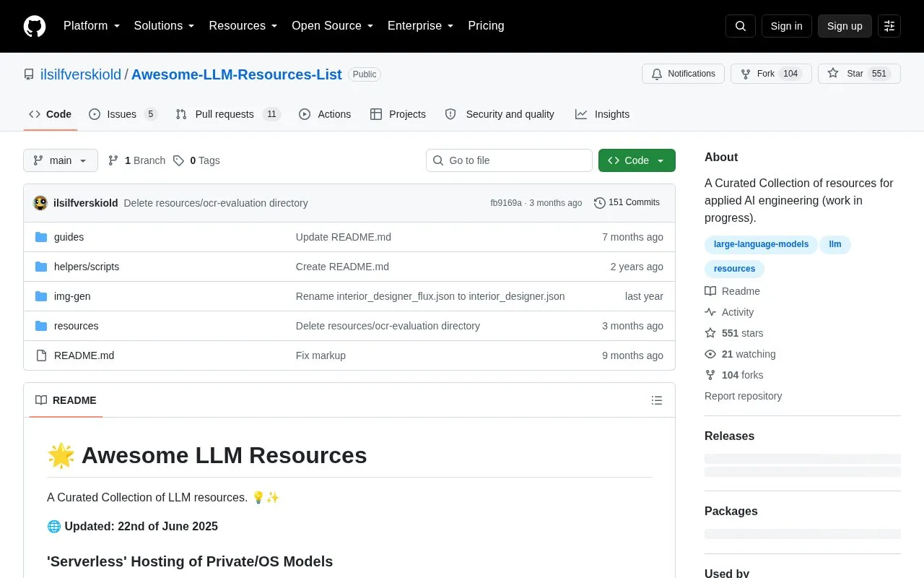The width and height of the screenshot is (924, 578).
Task: Open search with the magnifier icon
Action: click(741, 26)
